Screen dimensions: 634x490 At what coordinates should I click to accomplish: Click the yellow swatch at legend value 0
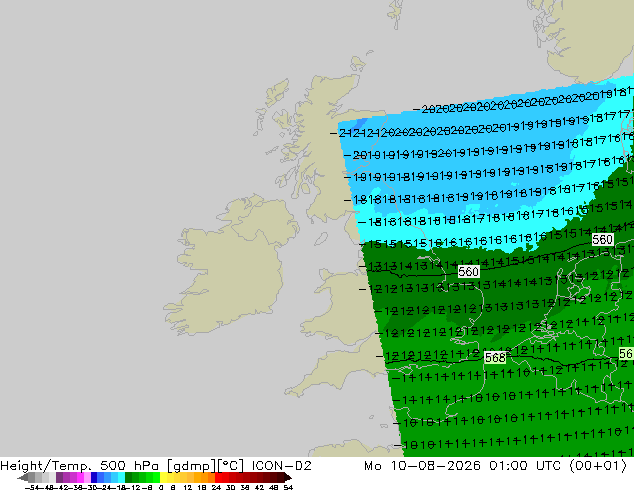[163, 477]
